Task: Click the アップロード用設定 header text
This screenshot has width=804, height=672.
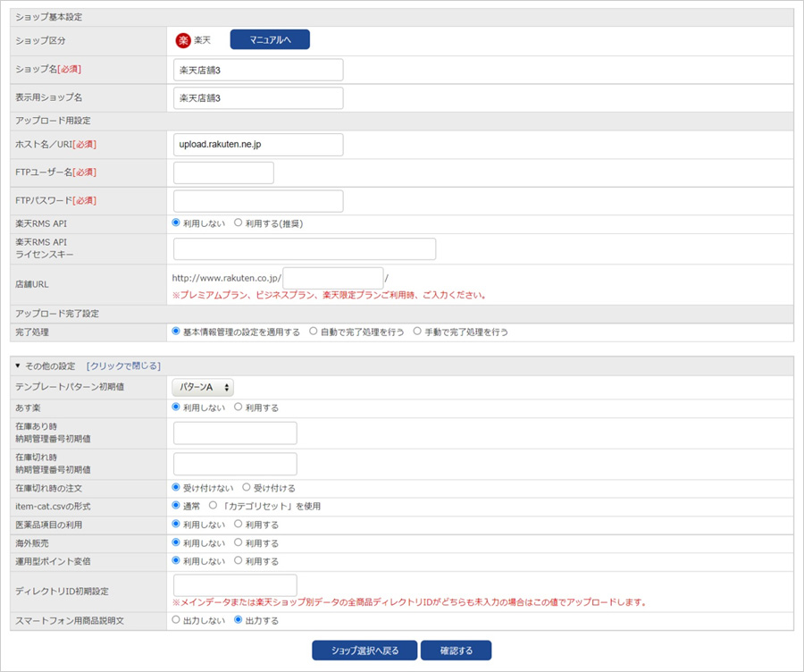Action: (x=53, y=121)
